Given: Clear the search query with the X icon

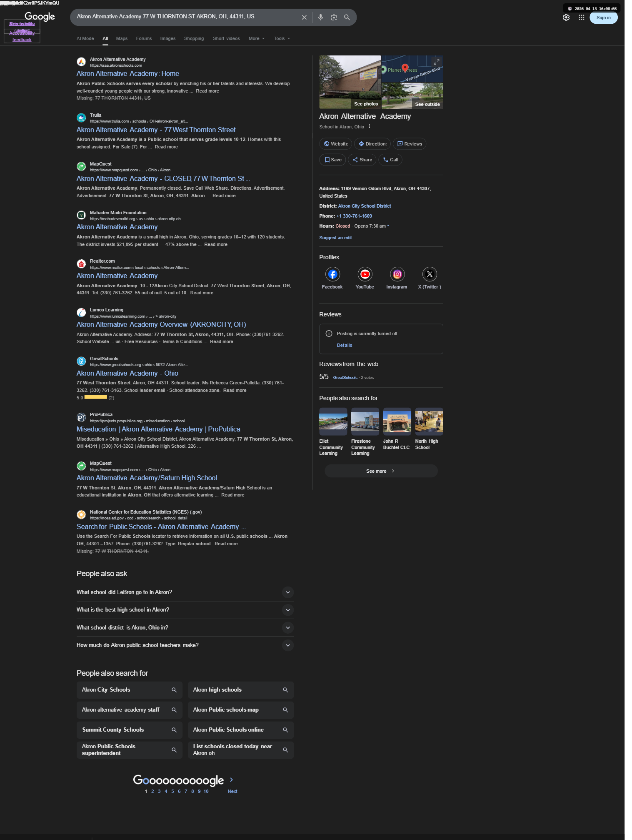Looking at the screenshot, I should click(304, 18).
